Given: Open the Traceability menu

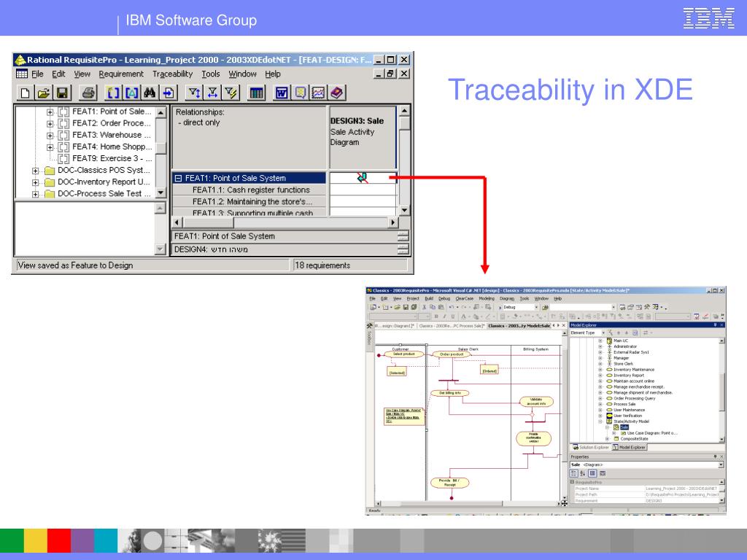Looking at the screenshot, I should click(172, 74).
